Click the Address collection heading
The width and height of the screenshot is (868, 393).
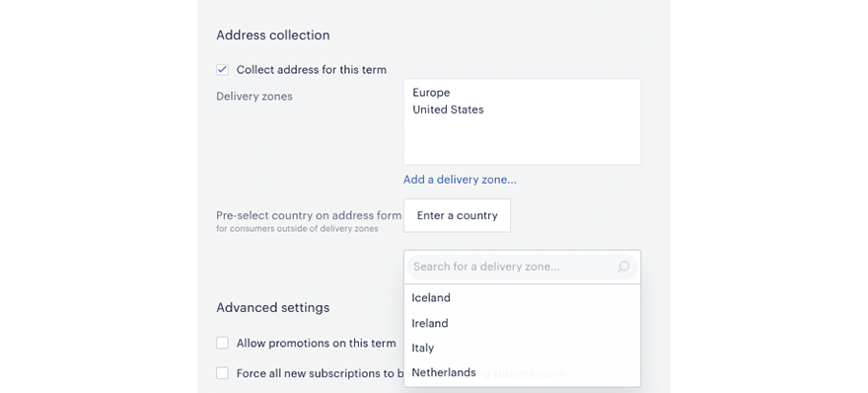pos(273,35)
